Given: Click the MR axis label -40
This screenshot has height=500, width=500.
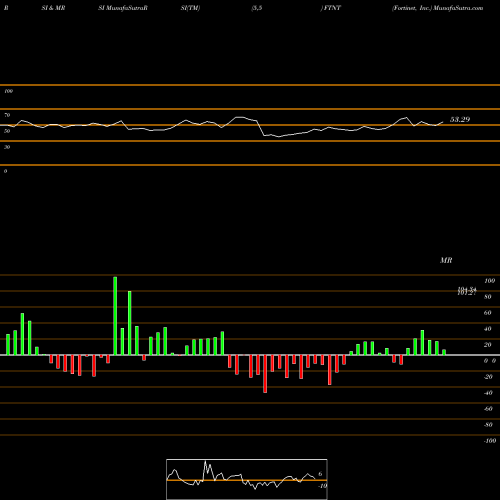Looking at the screenshot, I should point(488,393).
